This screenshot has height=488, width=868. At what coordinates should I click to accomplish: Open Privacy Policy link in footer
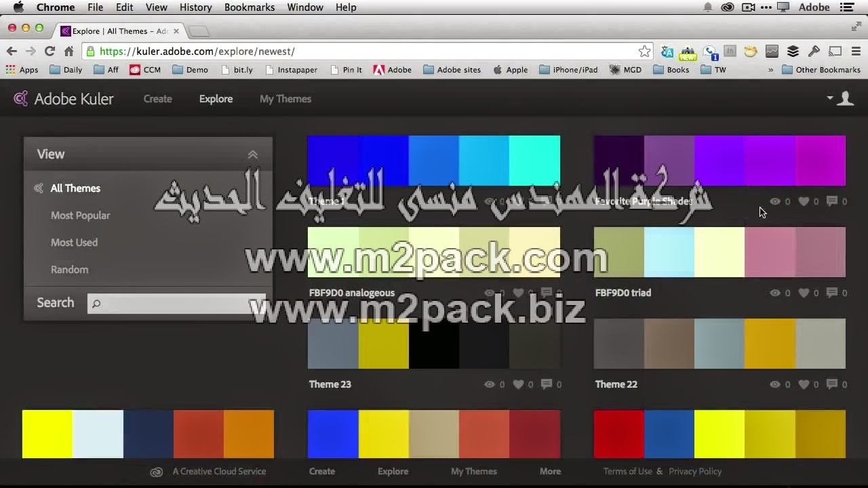(695, 472)
